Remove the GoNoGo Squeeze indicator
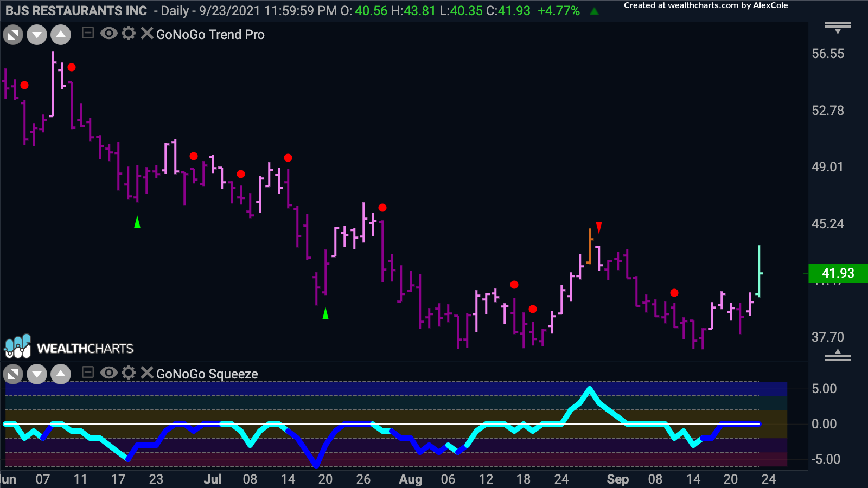Image resolution: width=868 pixels, height=488 pixels. pos(146,373)
